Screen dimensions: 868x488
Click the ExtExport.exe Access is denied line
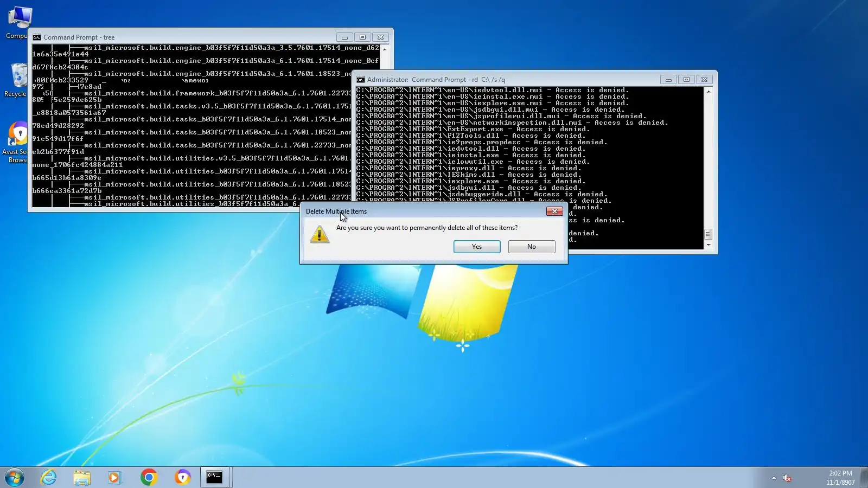(473, 129)
